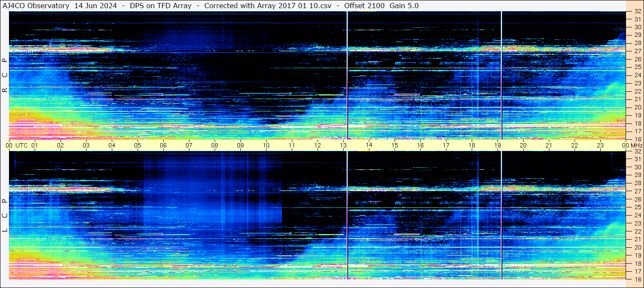Click hour 14 on the time axis
This screenshot has height=288, width=644.
click(x=369, y=145)
